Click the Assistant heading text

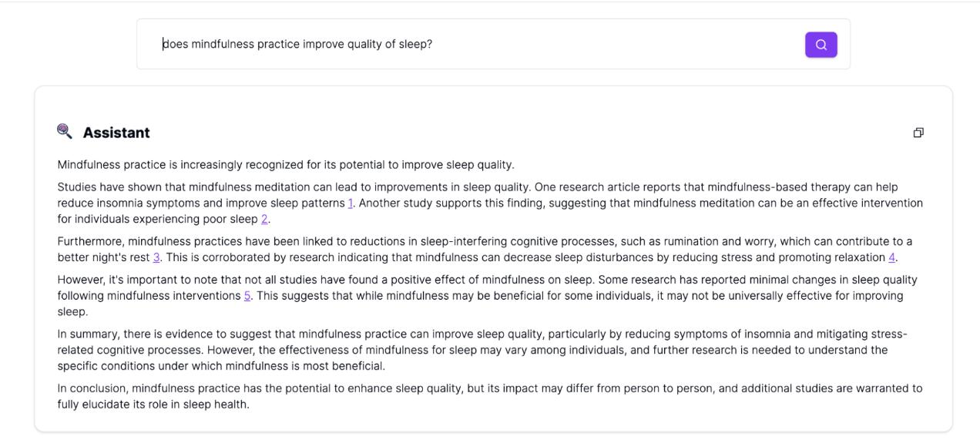coord(116,133)
